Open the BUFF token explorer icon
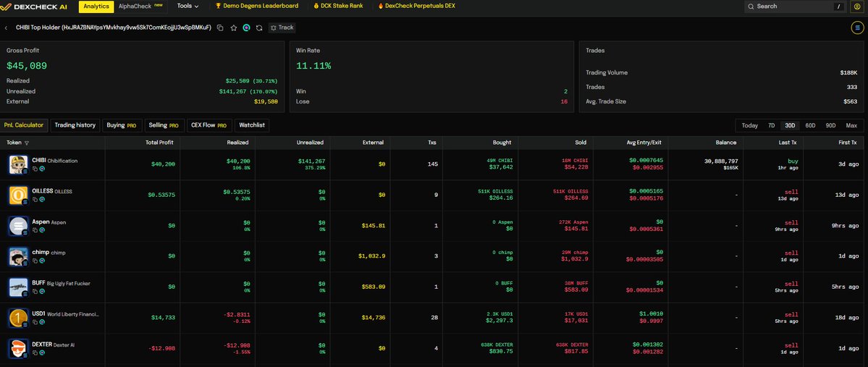Image resolution: width=868 pixels, height=367 pixels. coord(41,291)
